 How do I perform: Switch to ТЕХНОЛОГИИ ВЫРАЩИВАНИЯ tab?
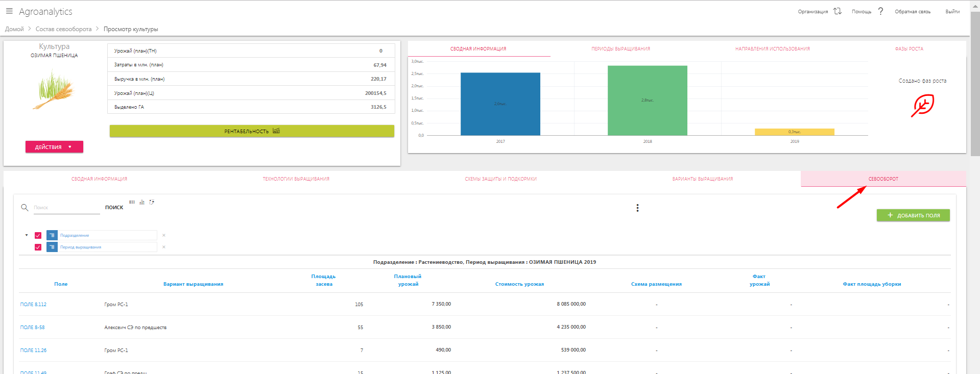point(296,179)
